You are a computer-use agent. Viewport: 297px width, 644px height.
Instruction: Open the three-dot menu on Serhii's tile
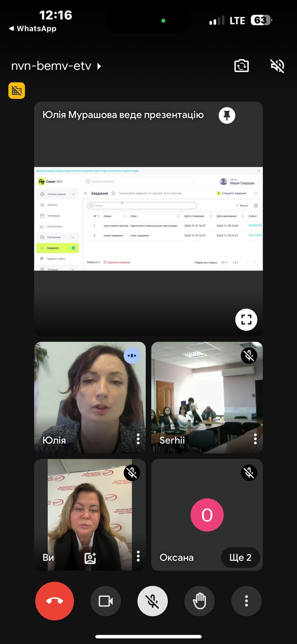click(x=255, y=439)
